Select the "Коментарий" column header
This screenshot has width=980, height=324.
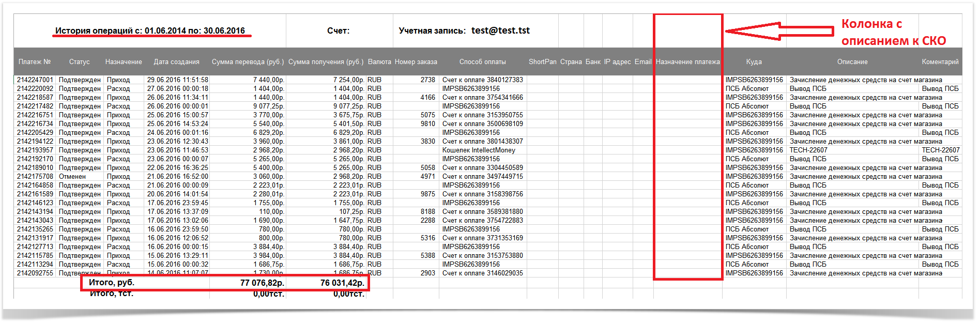click(x=940, y=62)
